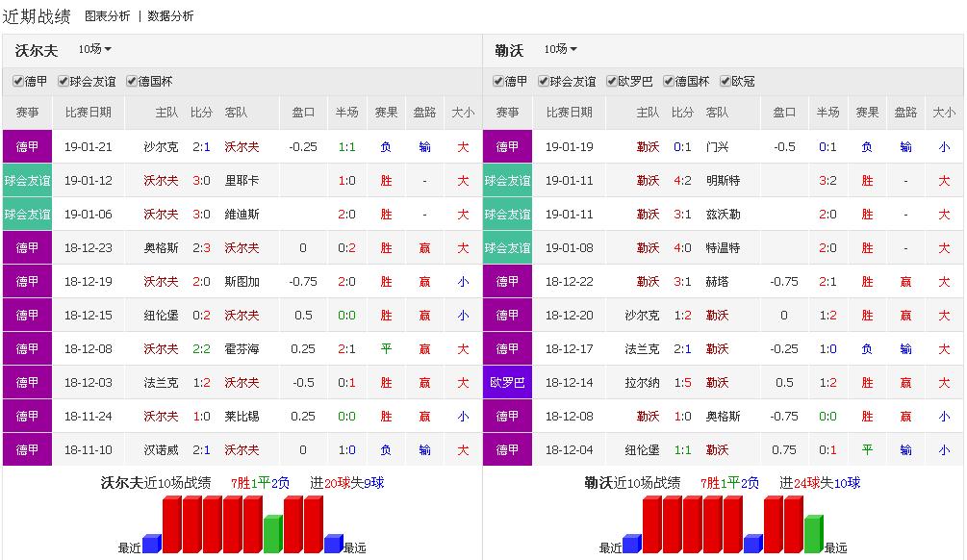Click the 1:5 score of 拉尔纳 match
This screenshot has height=560, width=967.
(x=682, y=382)
